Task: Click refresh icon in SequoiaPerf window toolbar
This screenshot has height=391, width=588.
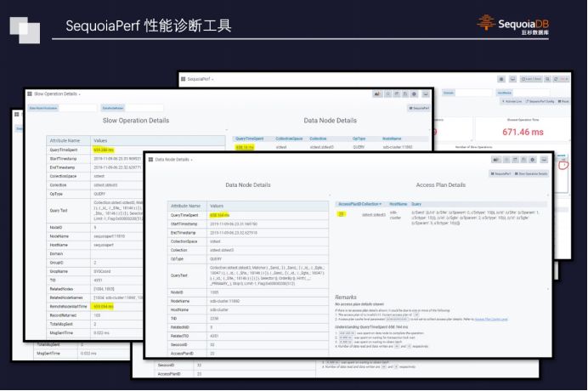Action: coord(556,79)
